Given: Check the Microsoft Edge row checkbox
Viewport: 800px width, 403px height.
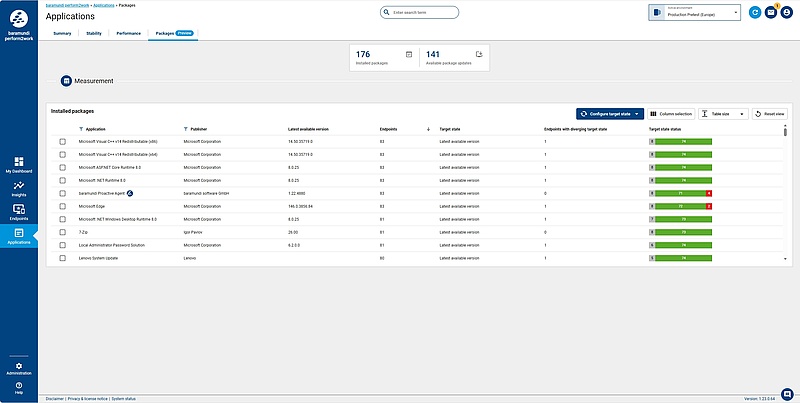Looking at the screenshot, I should [62, 205].
